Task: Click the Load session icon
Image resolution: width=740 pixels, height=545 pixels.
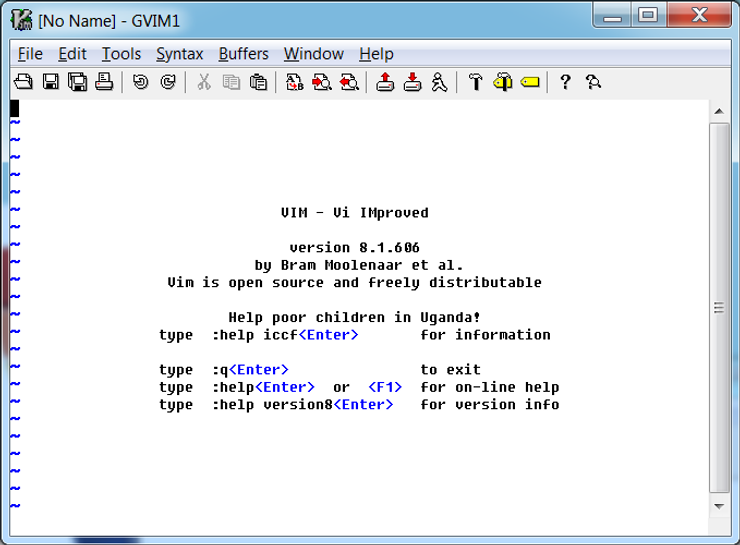Action: coord(385,83)
